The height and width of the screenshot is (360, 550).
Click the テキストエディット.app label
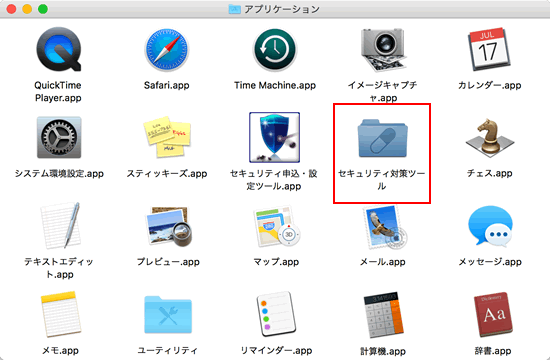(59, 268)
